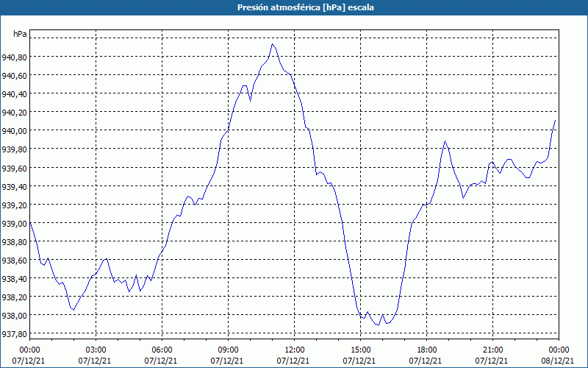
Task: Click the pressure curve peak near 11:00
Action: click(272, 44)
